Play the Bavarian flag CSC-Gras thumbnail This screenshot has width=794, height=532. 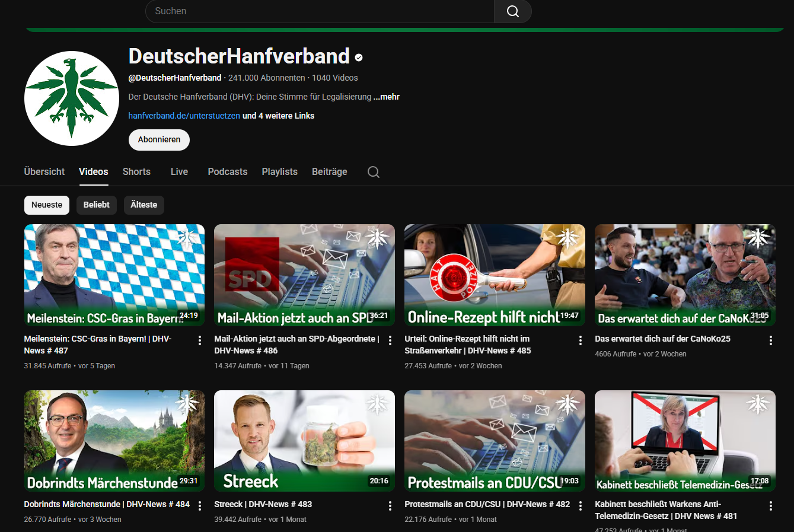click(114, 275)
